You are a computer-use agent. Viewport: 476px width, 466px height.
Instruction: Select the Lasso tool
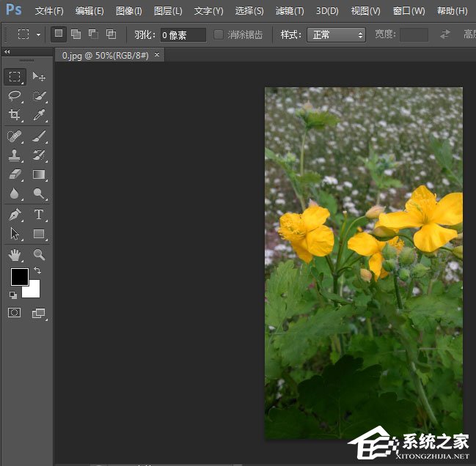pos(15,96)
